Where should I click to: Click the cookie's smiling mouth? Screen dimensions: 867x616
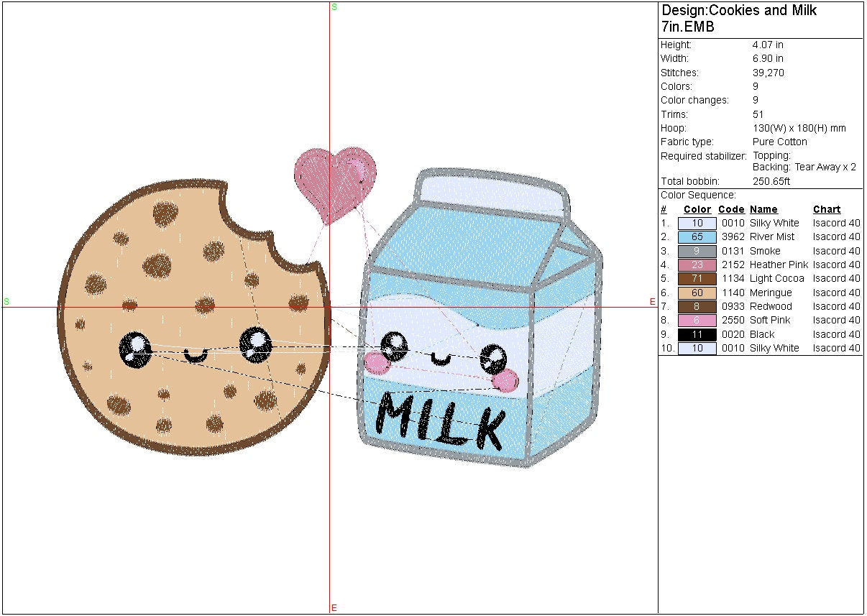click(x=195, y=355)
